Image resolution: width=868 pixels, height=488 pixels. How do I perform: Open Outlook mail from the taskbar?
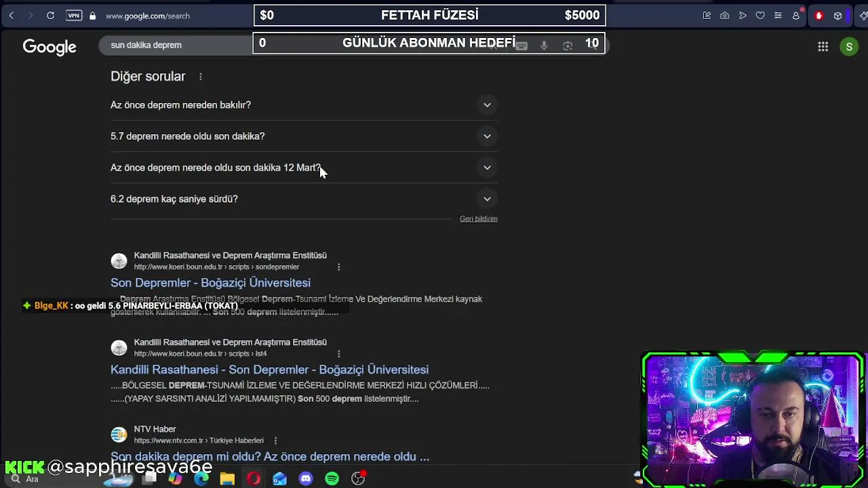(279, 479)
